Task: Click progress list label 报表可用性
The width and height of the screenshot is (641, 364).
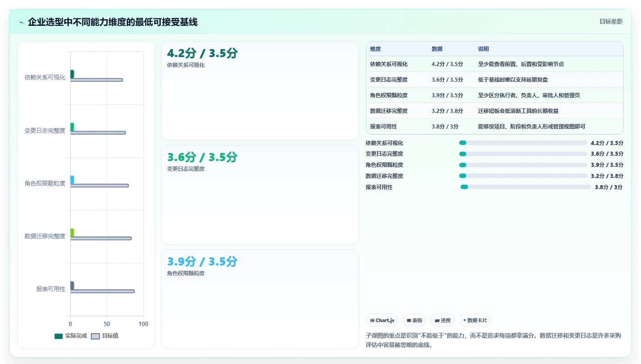Action: (379, 187)
